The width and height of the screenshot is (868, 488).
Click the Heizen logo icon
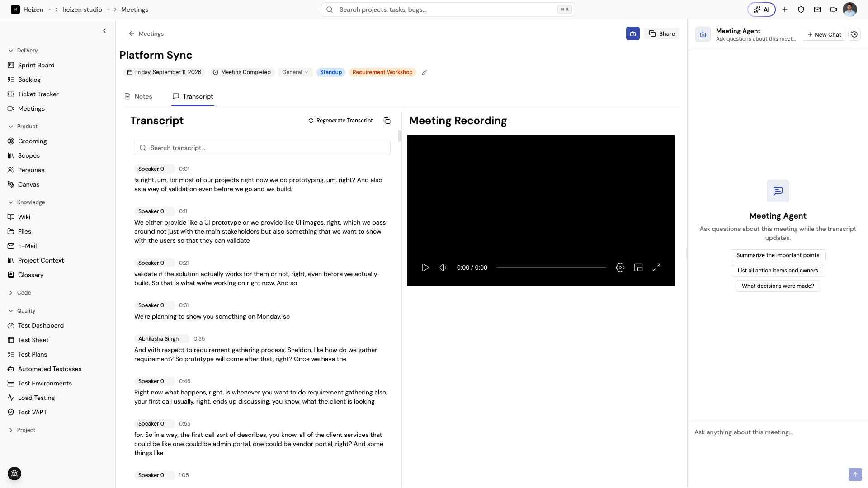pyautogui.click(x=15, y=9)
